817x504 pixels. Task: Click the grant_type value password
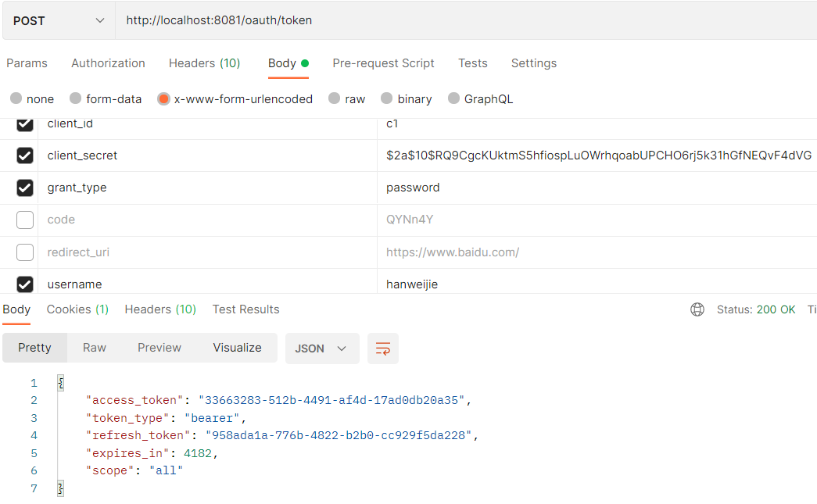pyautogui.click(x=413, y=188)
